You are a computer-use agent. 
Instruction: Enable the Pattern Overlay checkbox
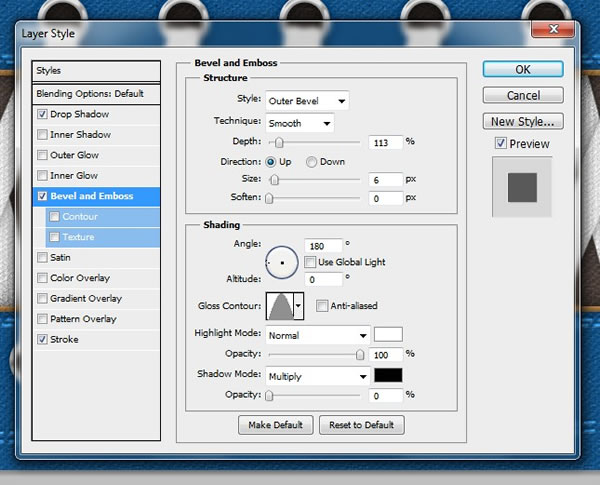point(42,319)
